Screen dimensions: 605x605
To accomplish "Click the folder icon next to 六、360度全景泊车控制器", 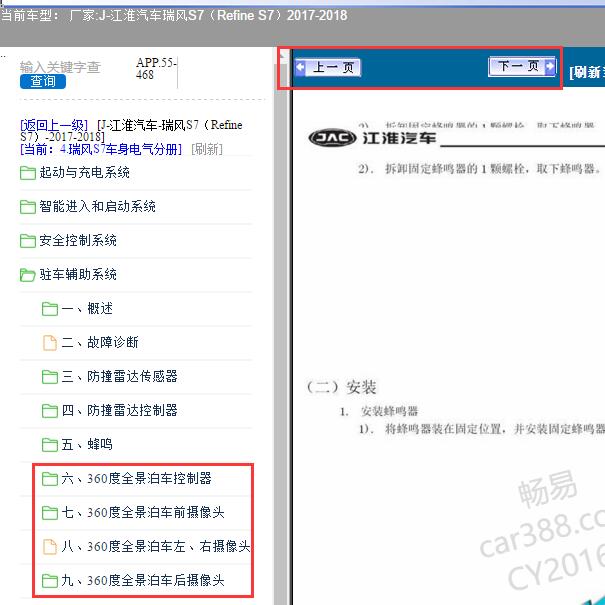I will pos(50,478).
